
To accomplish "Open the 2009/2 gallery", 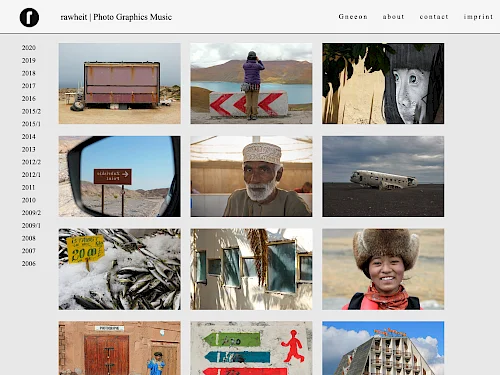I will (x=31, y=213).
